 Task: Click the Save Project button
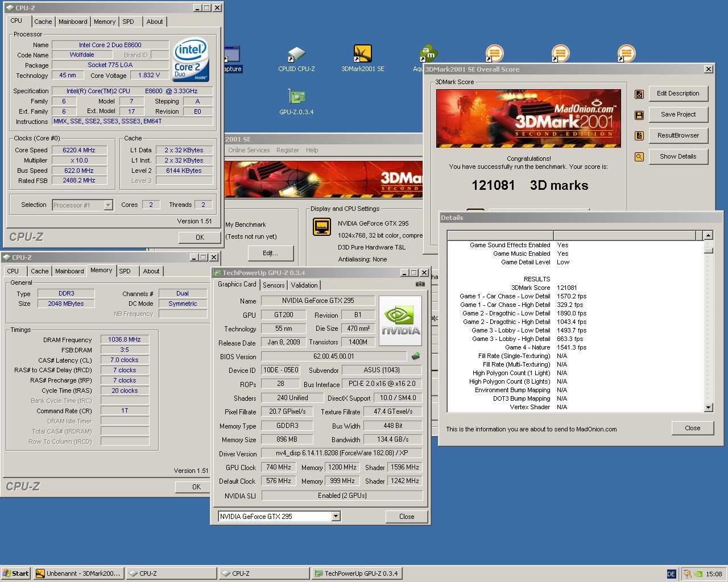(x=678, y=114)
